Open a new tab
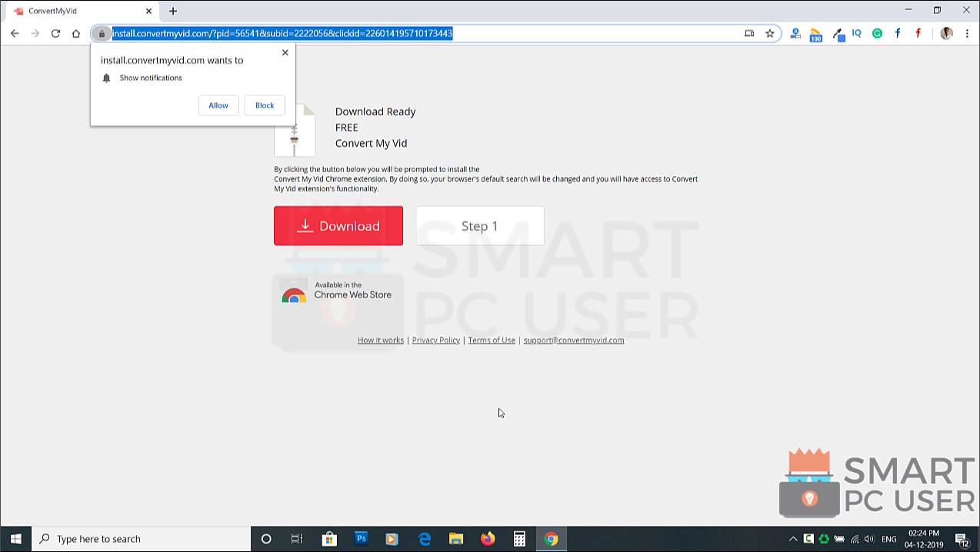 coord(172,11)
